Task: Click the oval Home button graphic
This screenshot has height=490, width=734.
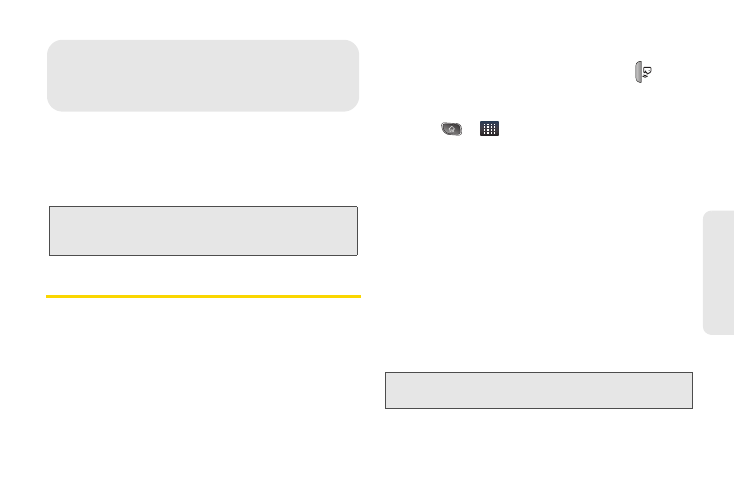Action: point(451,129)
